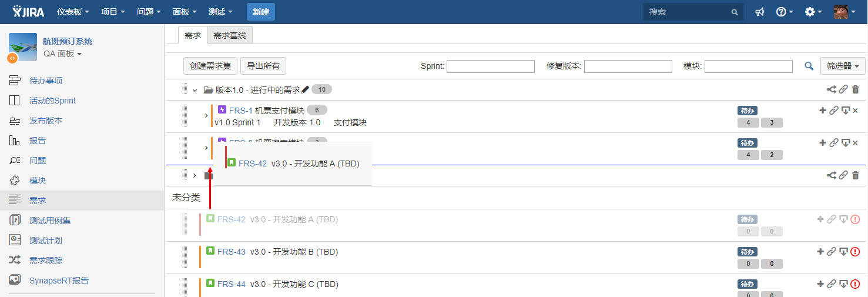Viewport: 868px width, 297px height.
Task: Click the 开发版本 1.0 label under FRS-1
Action: 297,122
